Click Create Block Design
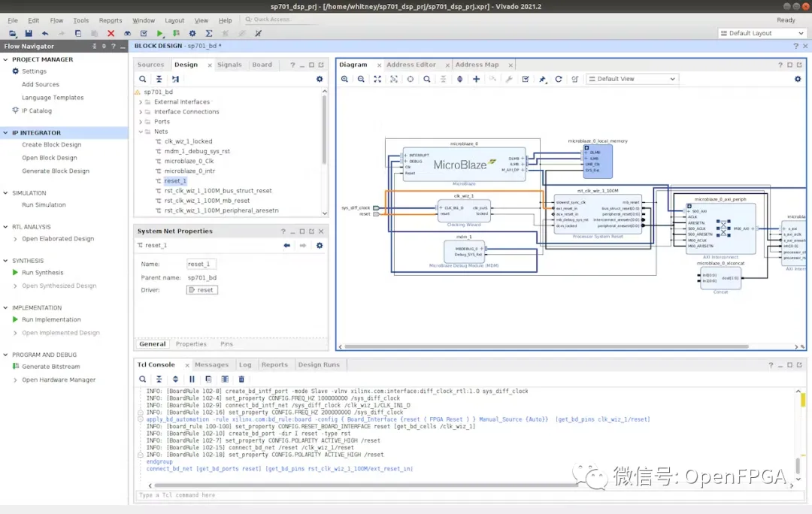The height and width of the screenshot is (514, 812). [x=52, y=145]
